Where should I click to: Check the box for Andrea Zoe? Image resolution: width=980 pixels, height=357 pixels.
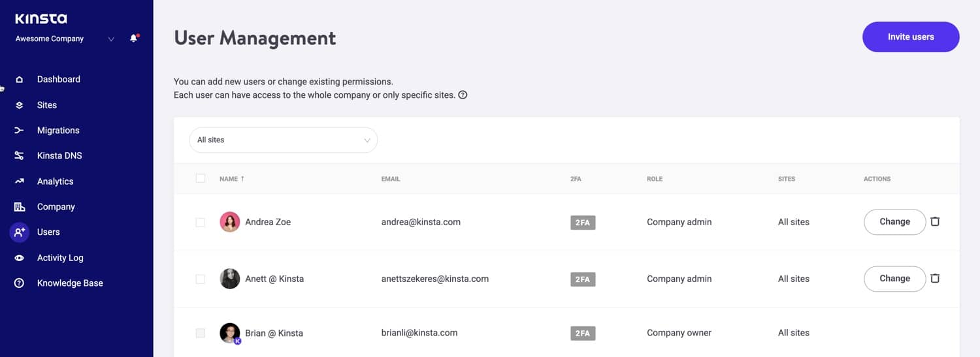coord(201,223)
